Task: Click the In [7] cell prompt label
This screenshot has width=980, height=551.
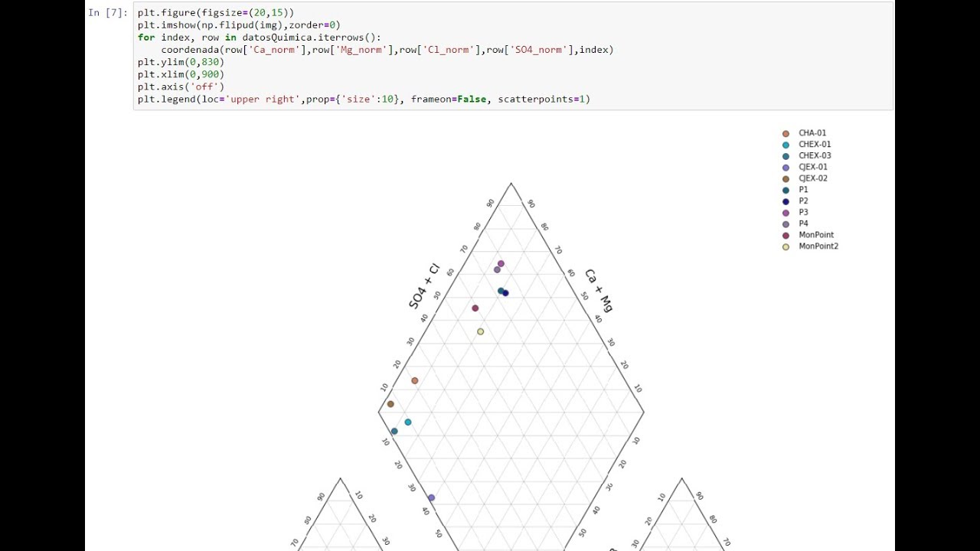Action: (107, 12)
